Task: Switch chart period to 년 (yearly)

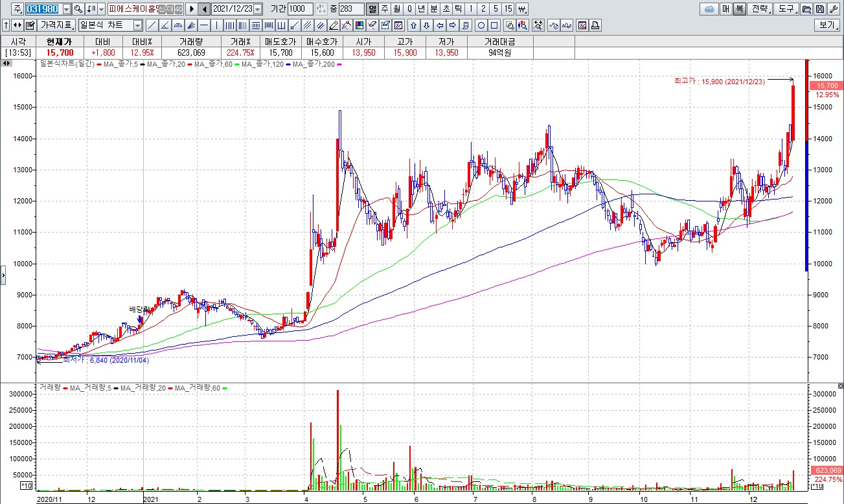Action: click(x=422, y=9)
